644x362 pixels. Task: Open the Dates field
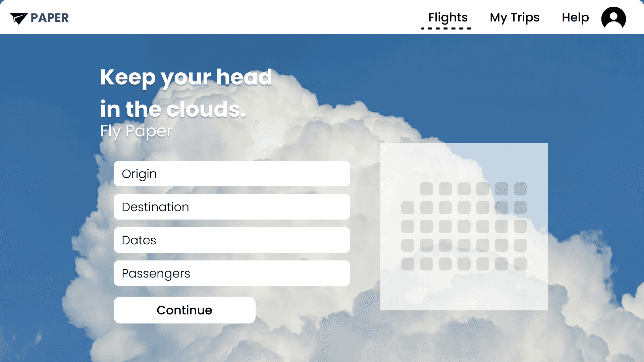click(x=232, y=240)
